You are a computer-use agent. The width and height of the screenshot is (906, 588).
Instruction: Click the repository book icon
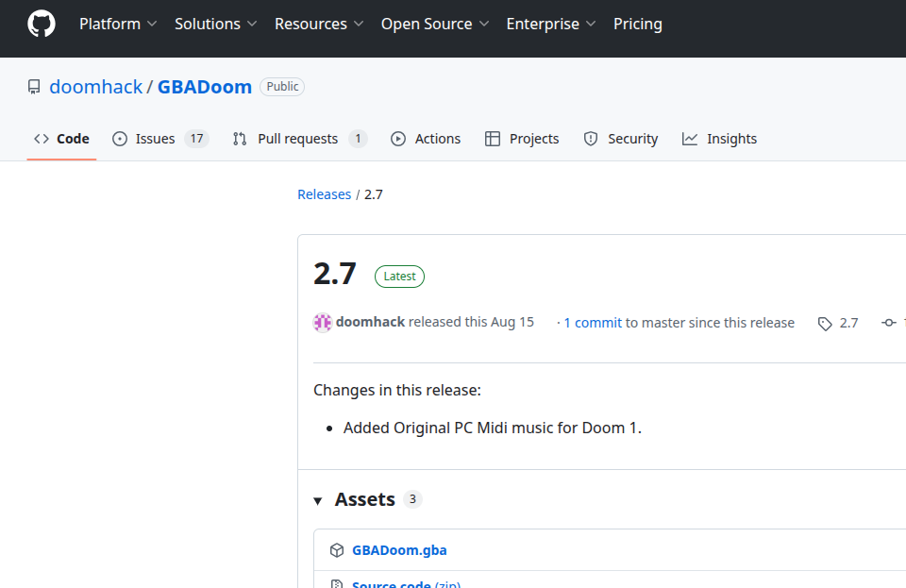(x=34, y=87)
